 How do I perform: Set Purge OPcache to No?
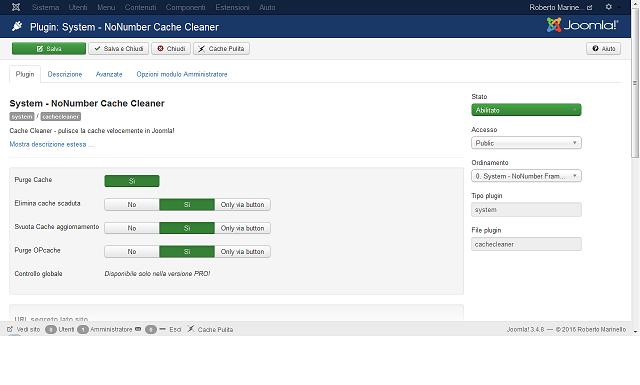tap(132, 251)
